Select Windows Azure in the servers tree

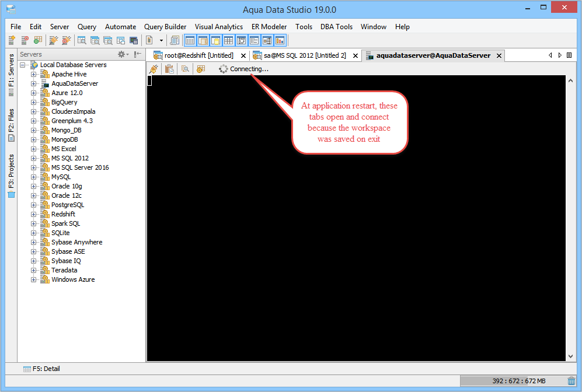(x=73, y=279)
